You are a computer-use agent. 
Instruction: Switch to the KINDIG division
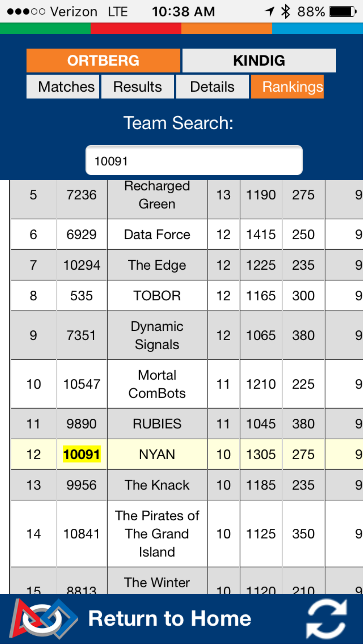point(259,61)
